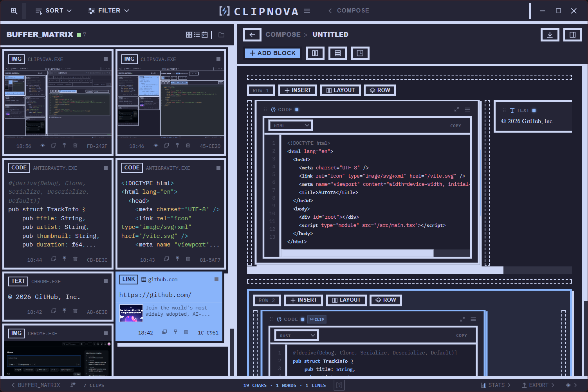Open the RUST language dropdown
Viewport: 588px width, 392px height.
(296, 336)
